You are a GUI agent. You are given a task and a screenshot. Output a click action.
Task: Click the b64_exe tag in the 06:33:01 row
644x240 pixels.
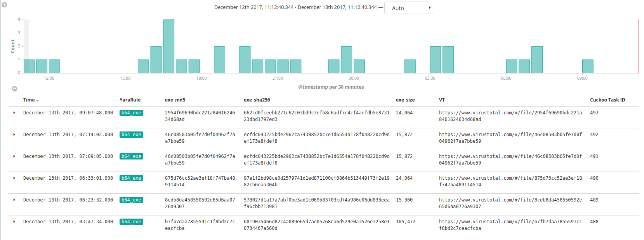pyautogui.click(x=131, y=178)
